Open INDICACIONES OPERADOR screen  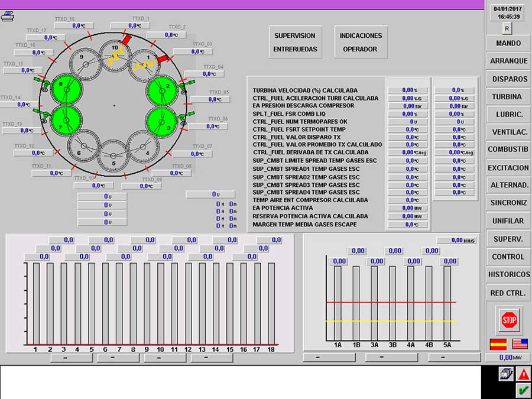pyautogui.click(x=361, y=42)
